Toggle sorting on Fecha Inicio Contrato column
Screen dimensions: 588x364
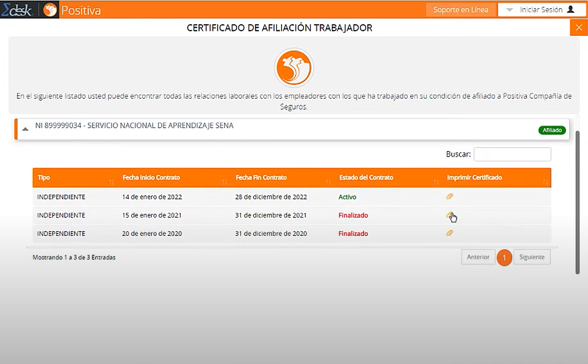click(x=224, y=181)
